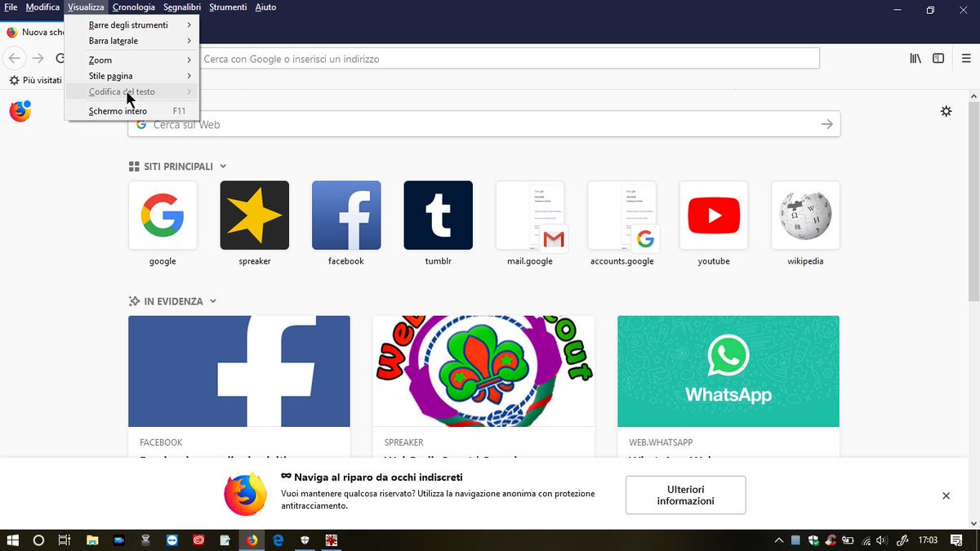The image size is (980, 551).
Task: Show hidden system tray icons
Action: pyautogui.click(x=779, y=540)
